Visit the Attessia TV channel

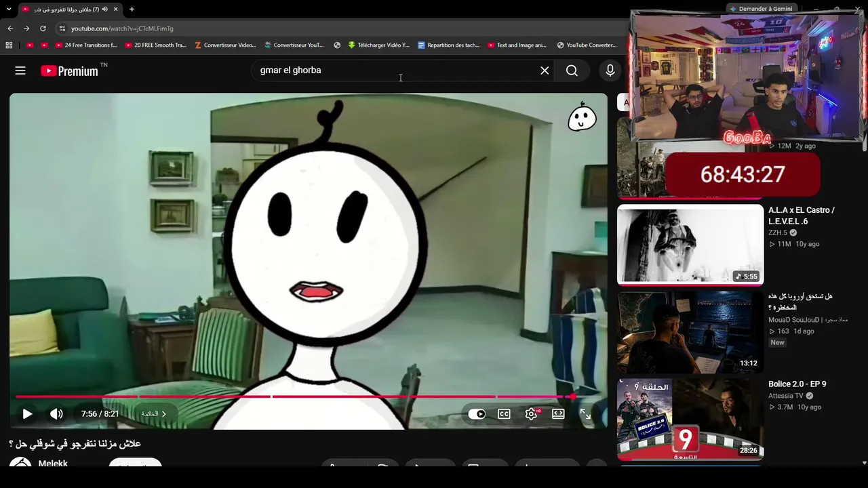786,396
